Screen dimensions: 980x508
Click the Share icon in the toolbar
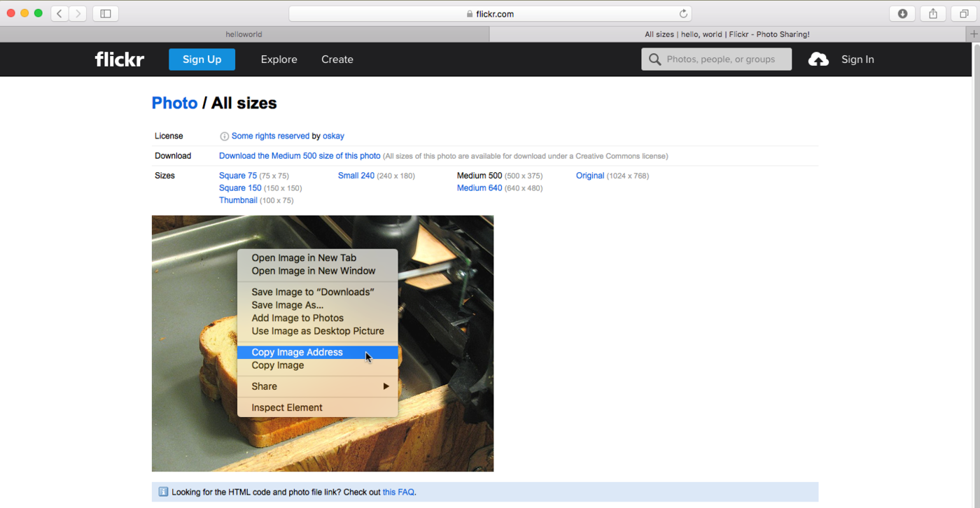coord(933,13)
